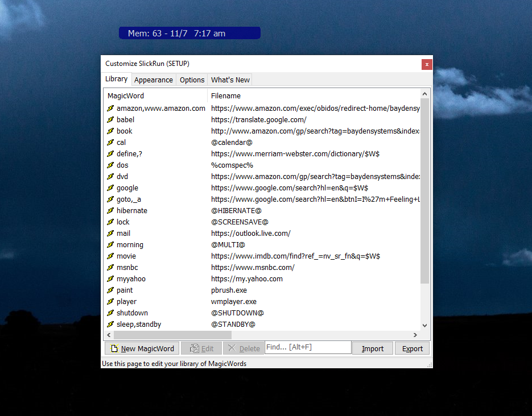This screenshot has height=416, width=532.
Task: Select the lightning icon for book
Action: click(110, 131)
